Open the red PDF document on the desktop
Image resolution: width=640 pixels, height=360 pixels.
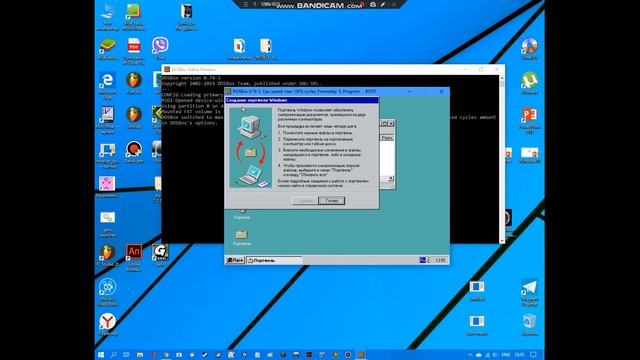pos(133,51)
